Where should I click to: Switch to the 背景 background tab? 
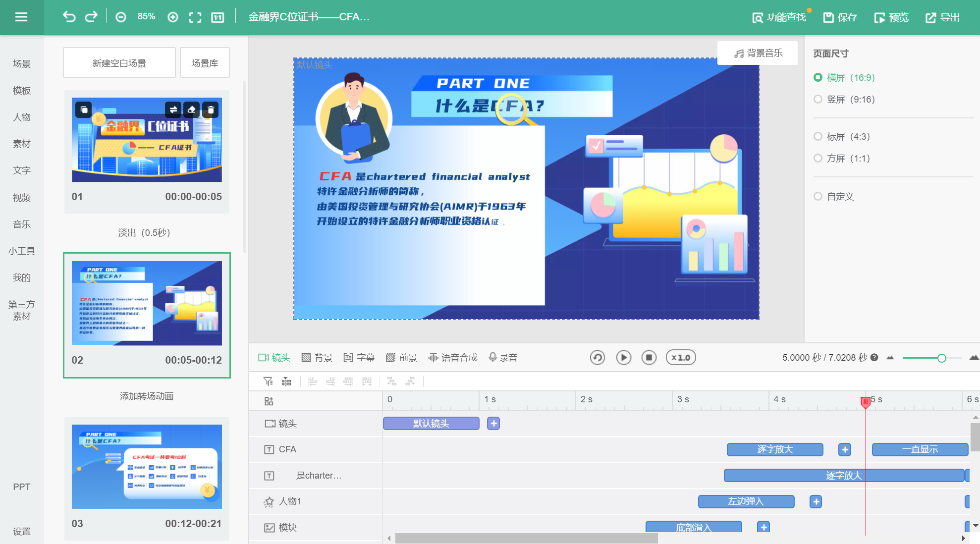(x=317, y=357)
